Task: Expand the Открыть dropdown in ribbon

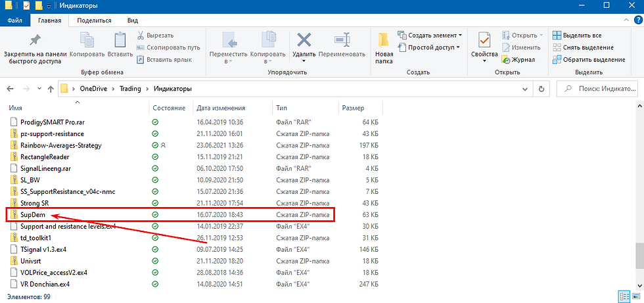Action: [x=522, y=35]
